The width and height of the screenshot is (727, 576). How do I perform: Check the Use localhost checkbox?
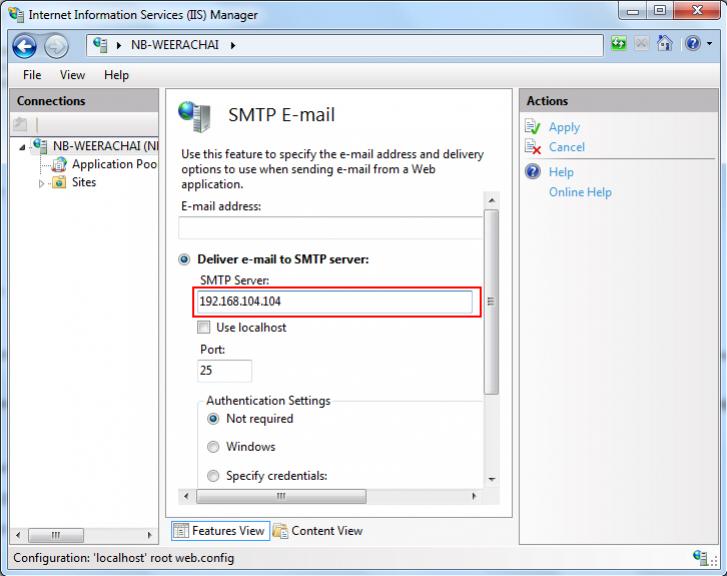(x=203, y=327)
